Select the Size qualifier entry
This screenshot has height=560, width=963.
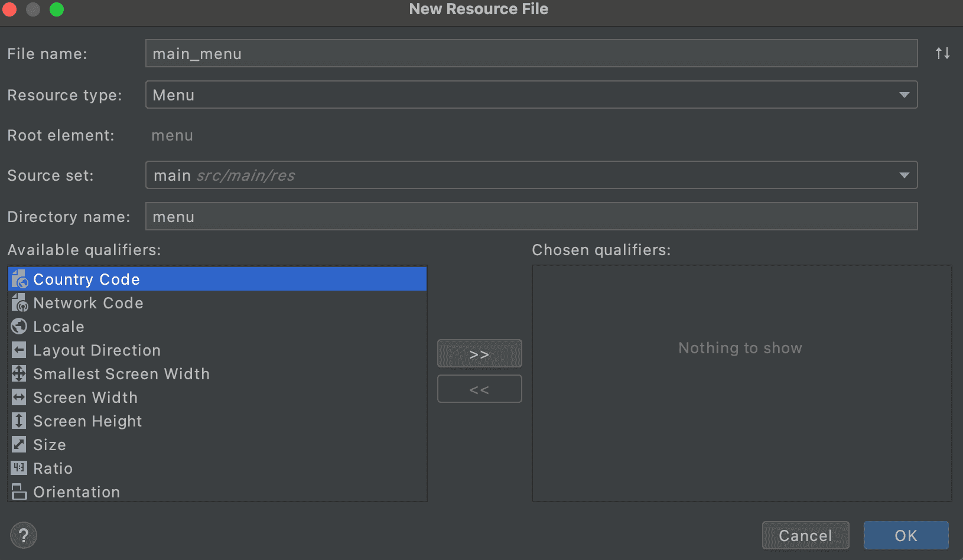point(50,445)
